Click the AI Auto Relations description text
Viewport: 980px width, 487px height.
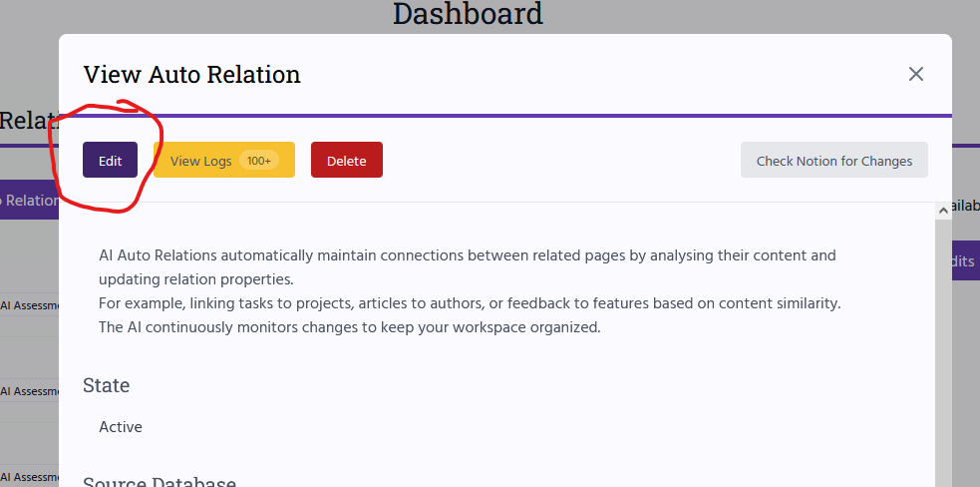(x=470, y=291)
